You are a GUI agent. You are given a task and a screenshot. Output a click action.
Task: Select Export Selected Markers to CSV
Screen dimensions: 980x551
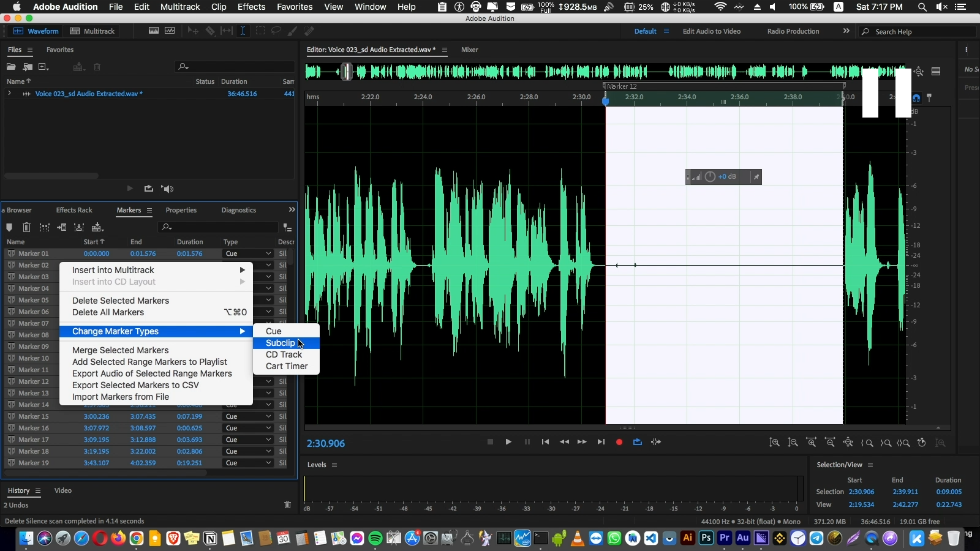coord(156,385)
